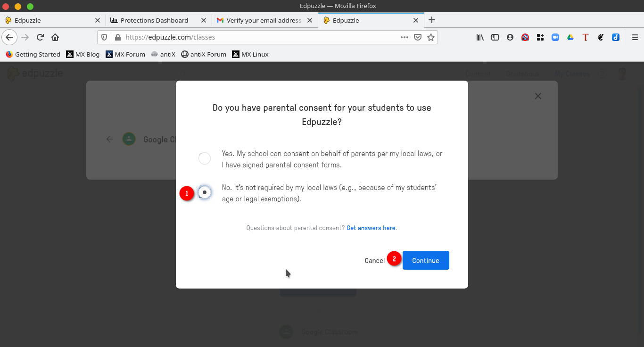Select the 'No. It's not required' radio option
The width and height of the screenshot is (644, 347).
[205, 192]
